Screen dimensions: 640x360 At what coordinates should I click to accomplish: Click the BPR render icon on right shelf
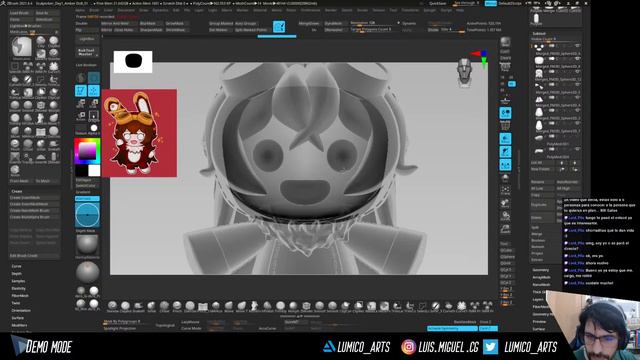point(505,42)
